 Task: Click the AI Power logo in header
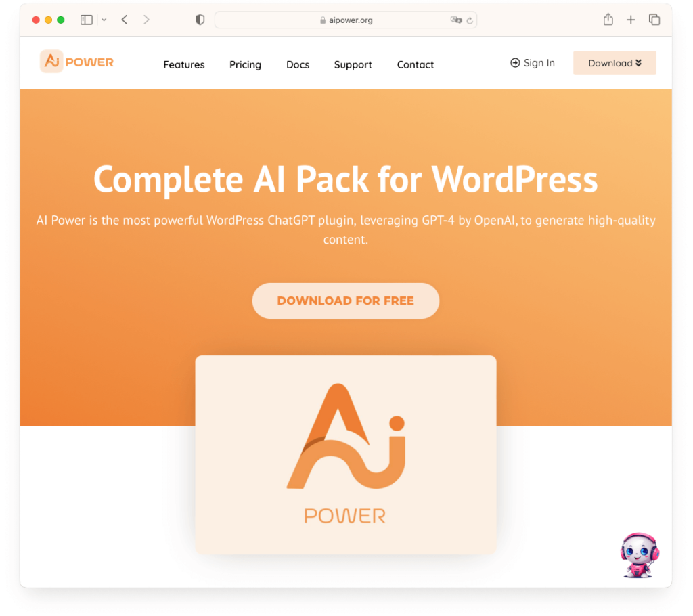[77, 62]
